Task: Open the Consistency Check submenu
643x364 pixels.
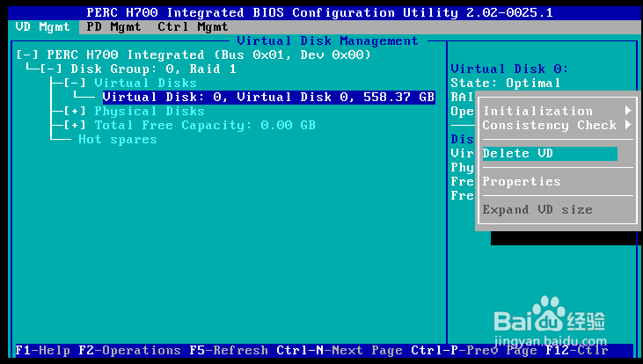Action: [550, 125]
